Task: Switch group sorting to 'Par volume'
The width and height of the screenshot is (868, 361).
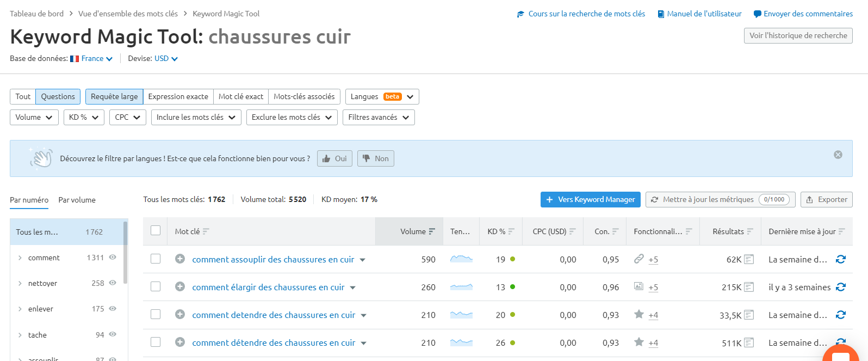Action: click(x=77, y=200)
